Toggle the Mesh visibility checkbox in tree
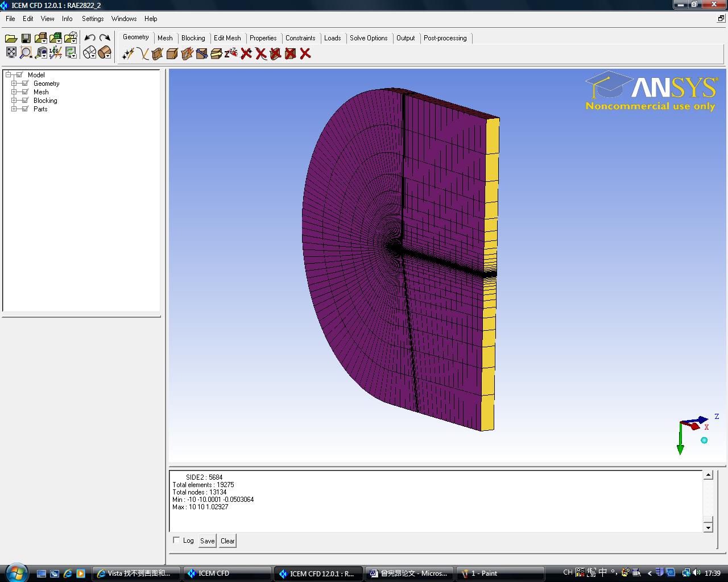This screenshot has width=728, height=582. [24, 92]
